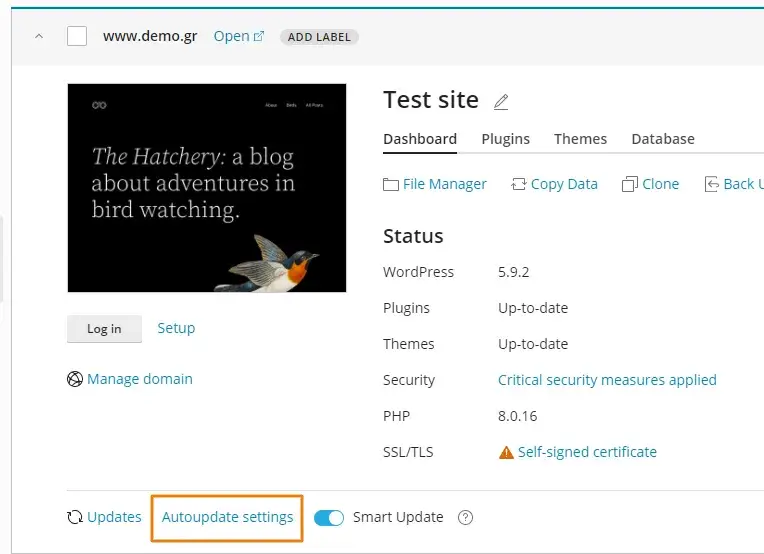Click the WordPress row label
The height and width of the screenshot is (554, 764).
(x=419, y=272)
